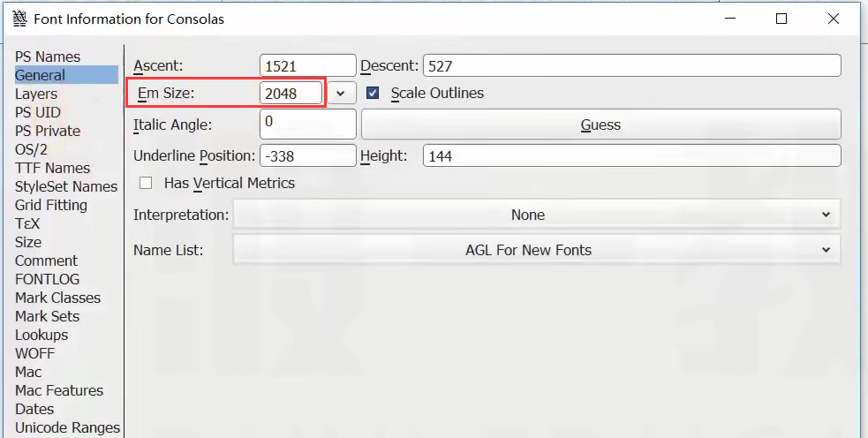Open StyleSet Names section

[66, 186]
